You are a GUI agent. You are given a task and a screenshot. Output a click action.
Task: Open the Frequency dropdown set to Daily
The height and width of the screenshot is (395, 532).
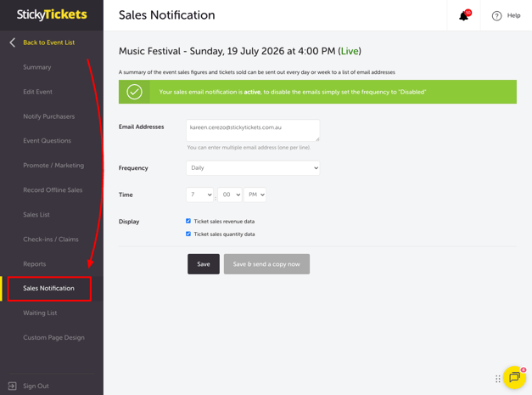[x=253, y=168]
